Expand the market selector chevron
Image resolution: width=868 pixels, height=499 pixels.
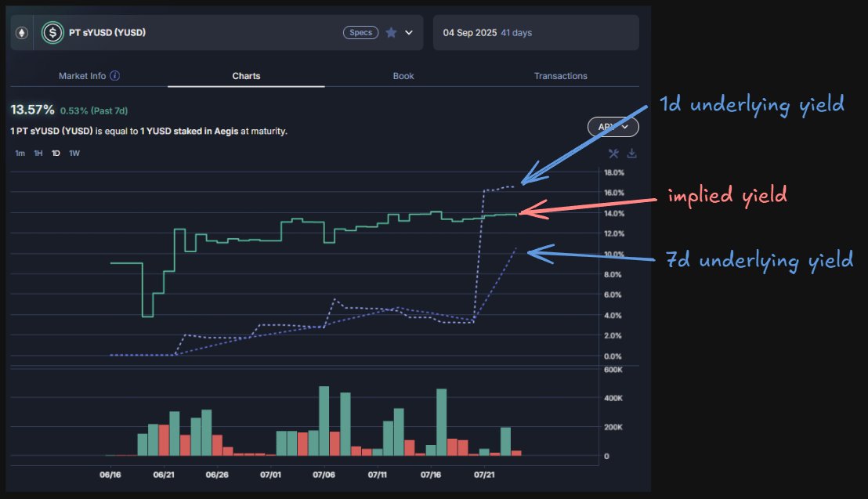pos(409,33)
